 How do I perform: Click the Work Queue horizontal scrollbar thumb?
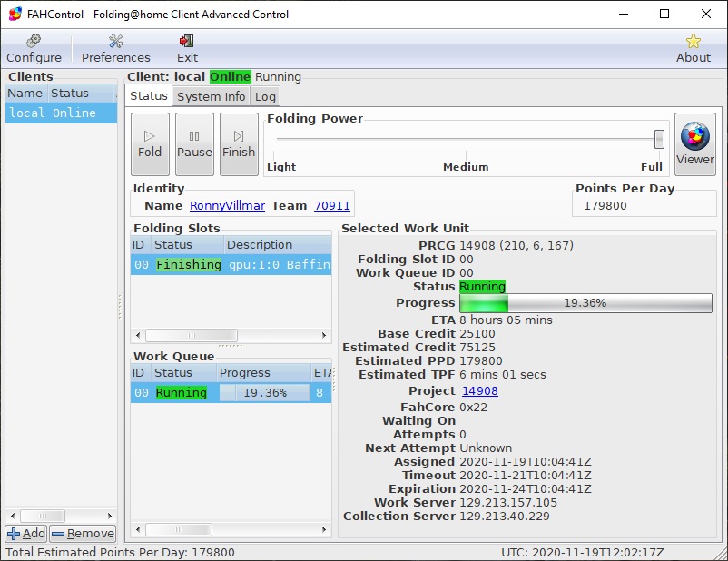coord(179,529)
